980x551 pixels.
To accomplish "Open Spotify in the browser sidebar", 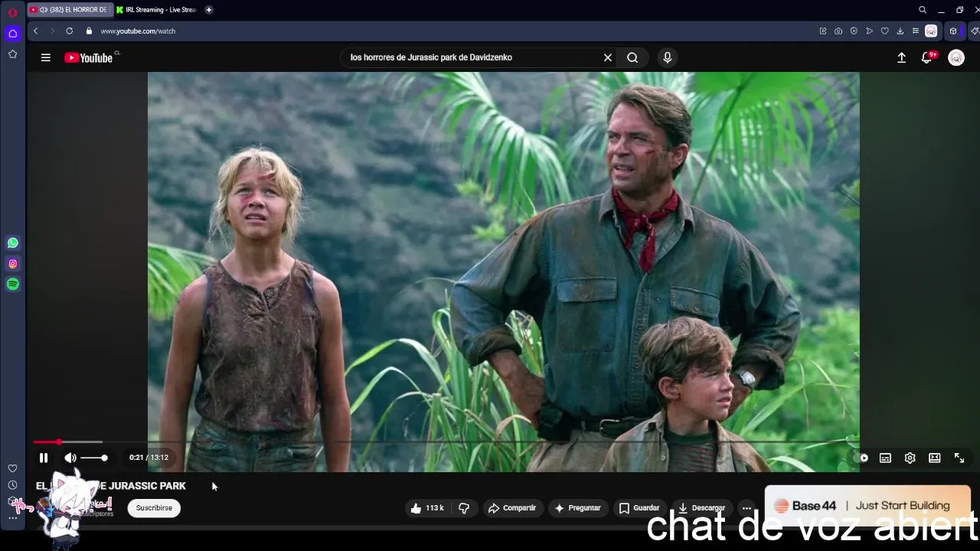I will [x=12, y=284].
